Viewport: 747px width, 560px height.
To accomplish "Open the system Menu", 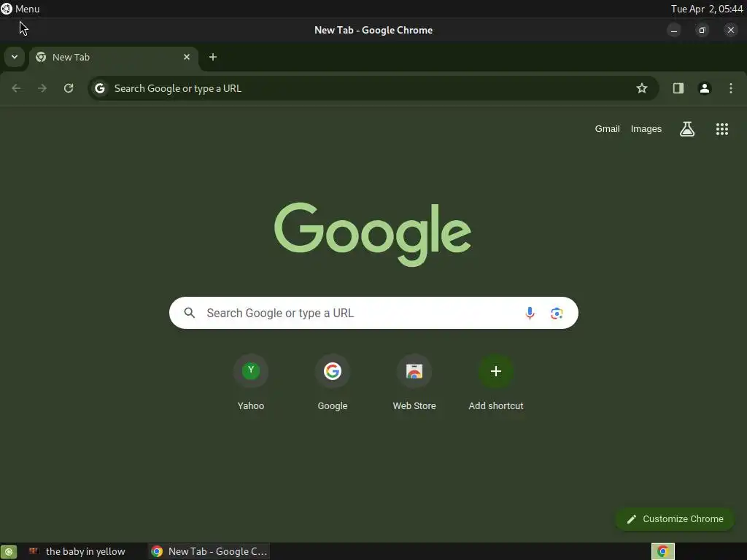I will point(20,9).
